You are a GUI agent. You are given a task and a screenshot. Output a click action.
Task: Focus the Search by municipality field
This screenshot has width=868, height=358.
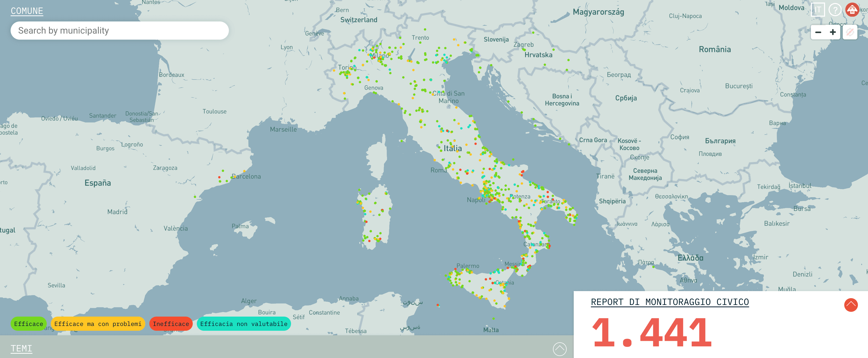120,31
